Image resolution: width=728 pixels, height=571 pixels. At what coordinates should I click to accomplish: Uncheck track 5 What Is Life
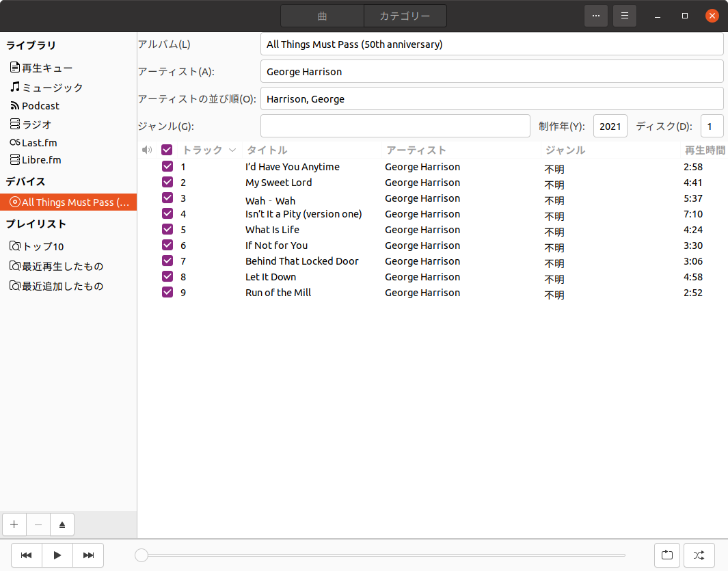pos(167,230)
